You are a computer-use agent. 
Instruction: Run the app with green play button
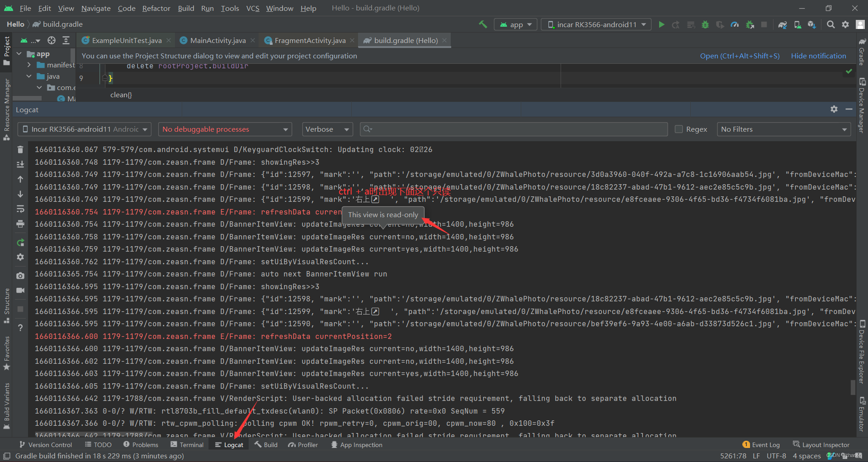coord(661,24)
